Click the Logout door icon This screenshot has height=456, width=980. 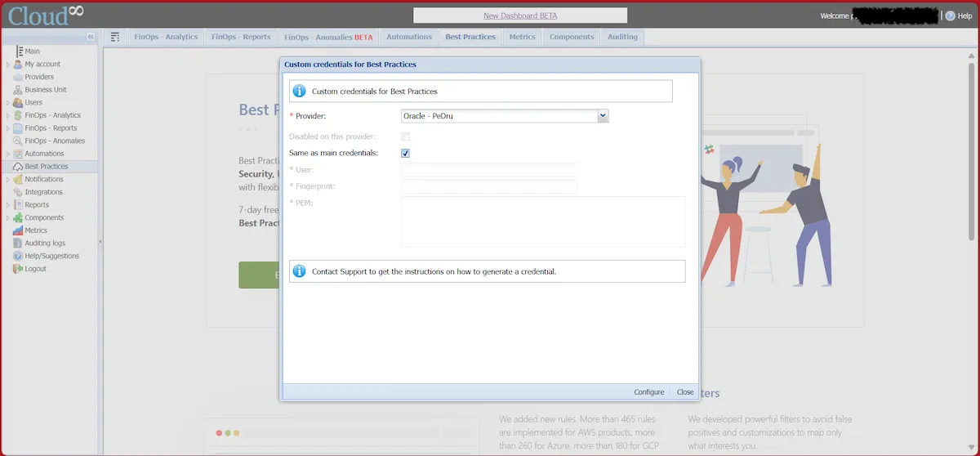point(18,269)
